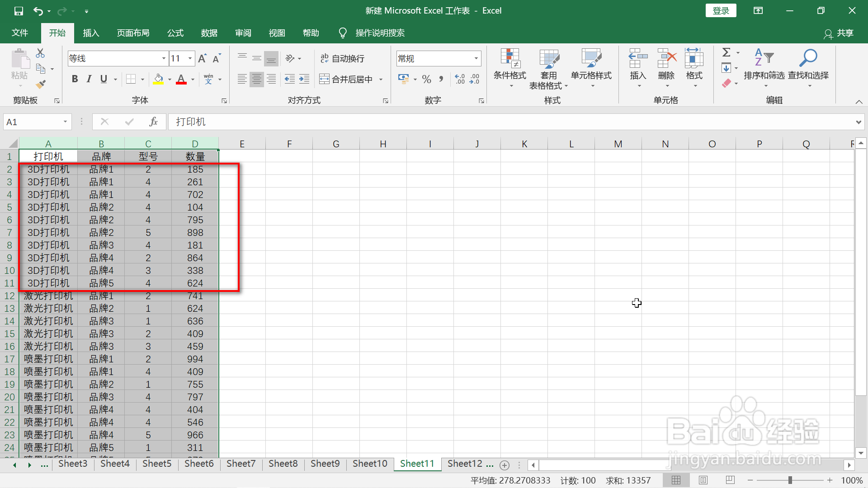Expand the number format dropdown showing 常规
This screenshot has height=488, width=868.
476,58
